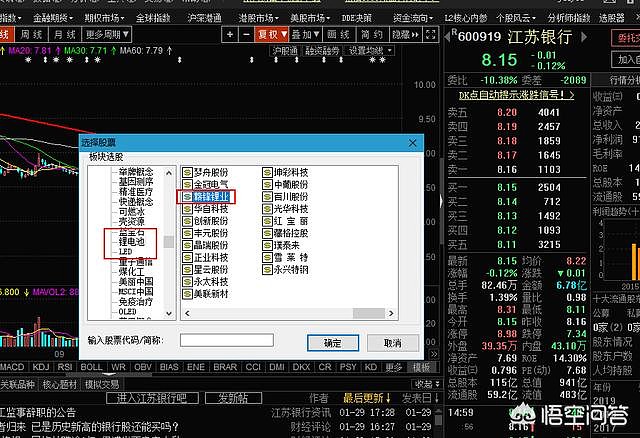640x438 pixels.
Task: Choose 美丽中国 sector in tree
Action: (136, 282)
